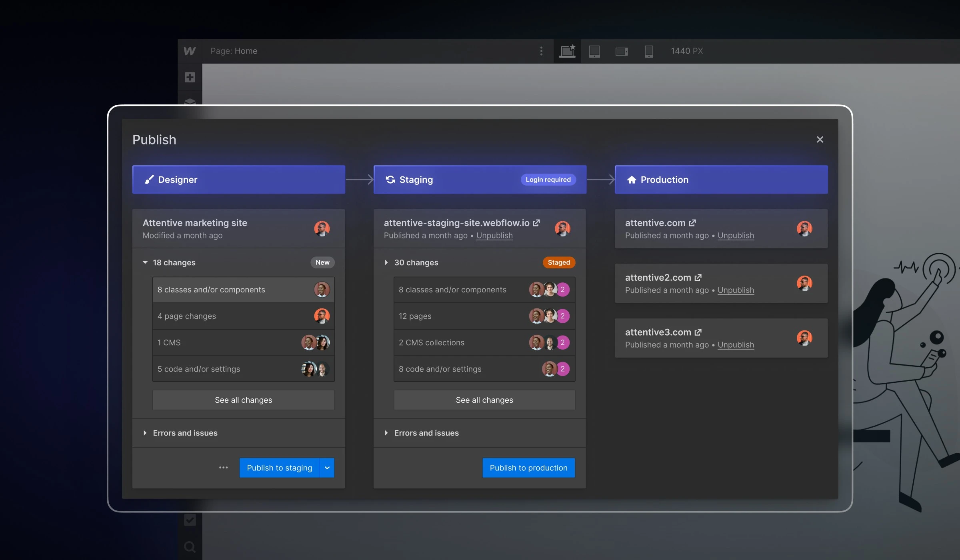Screen dimensions: 960x560
Task: Switch to tablet preview breakpoint
Action: click(594, 51)
